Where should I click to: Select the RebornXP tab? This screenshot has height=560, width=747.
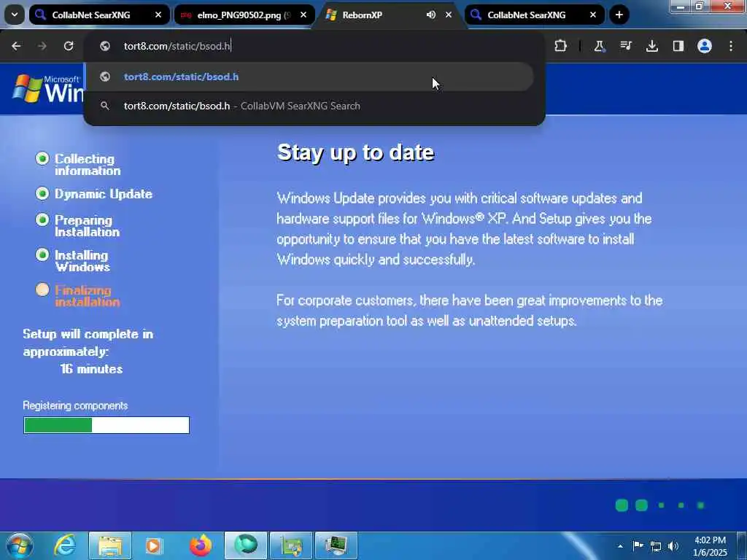coord(389,15)
